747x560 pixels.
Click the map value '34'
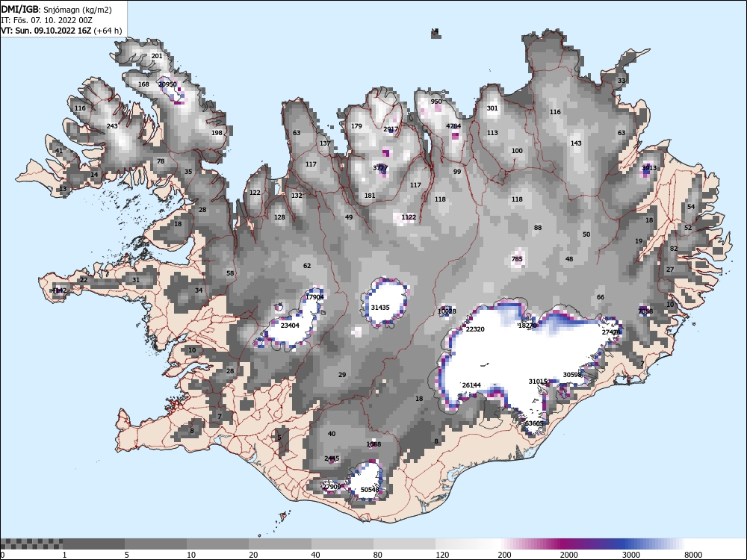point(199,290)
